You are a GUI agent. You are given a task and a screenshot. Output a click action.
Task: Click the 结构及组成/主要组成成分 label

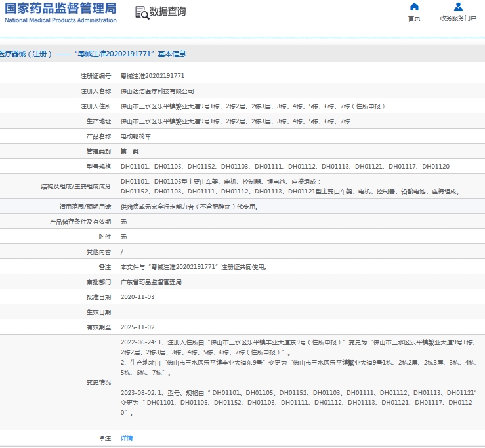[x=75, y=186]
